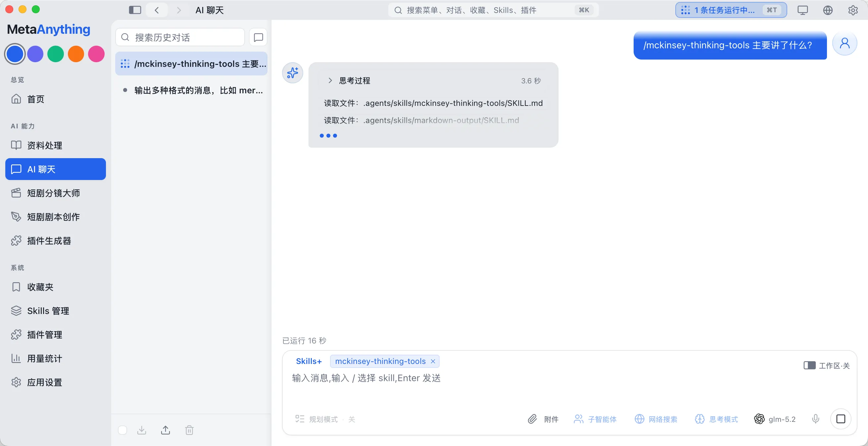Select the pink theme color

(x=96, y=54)
